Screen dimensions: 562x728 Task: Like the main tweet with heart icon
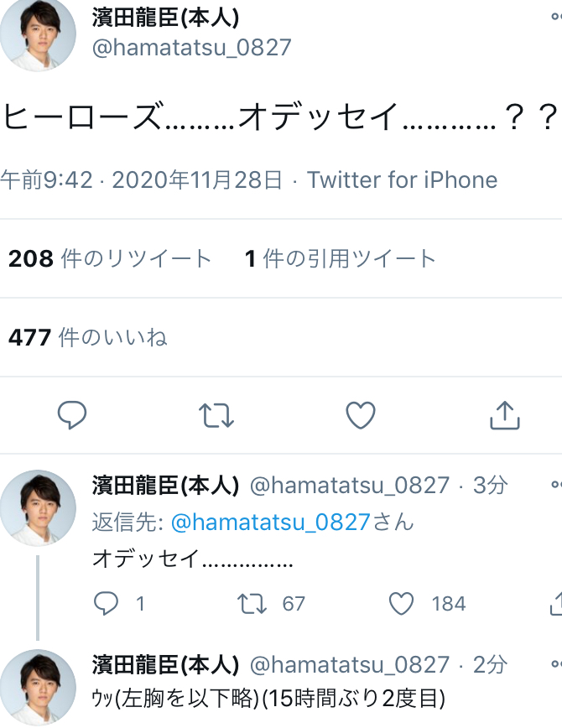click(x=361, y=414)
